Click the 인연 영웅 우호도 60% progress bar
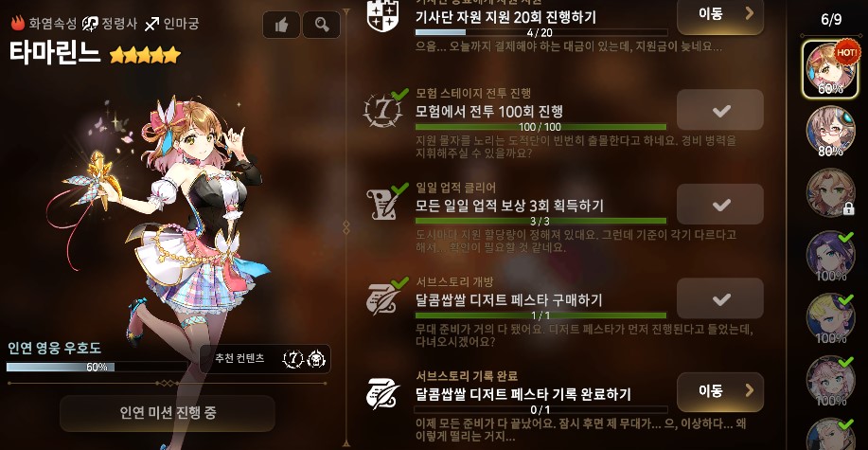 (x=97, y=367)
